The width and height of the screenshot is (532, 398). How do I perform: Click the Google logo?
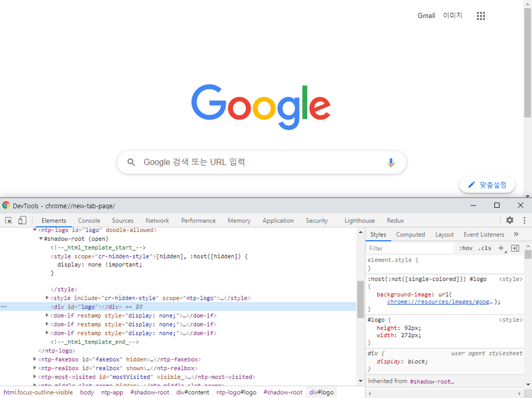[261, 107]
